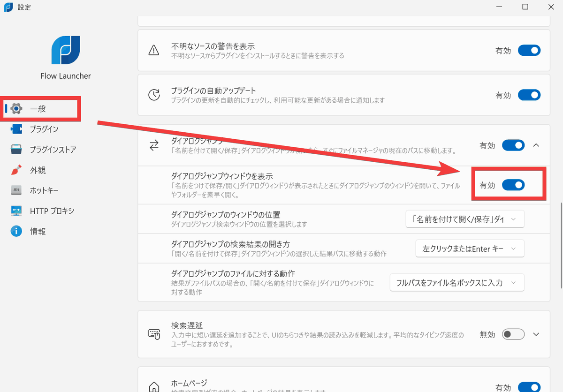
Task: Toggle the ホームページ switch
Action: [529, 387]
